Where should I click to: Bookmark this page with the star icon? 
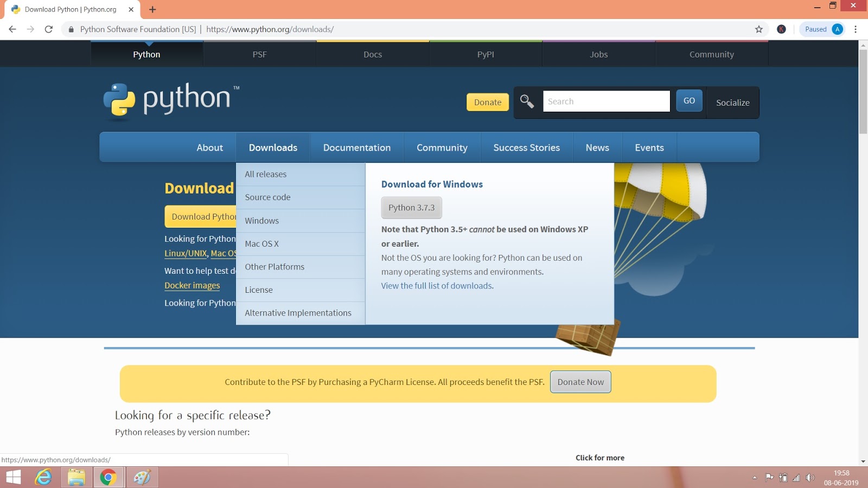(x=759, y=29)
